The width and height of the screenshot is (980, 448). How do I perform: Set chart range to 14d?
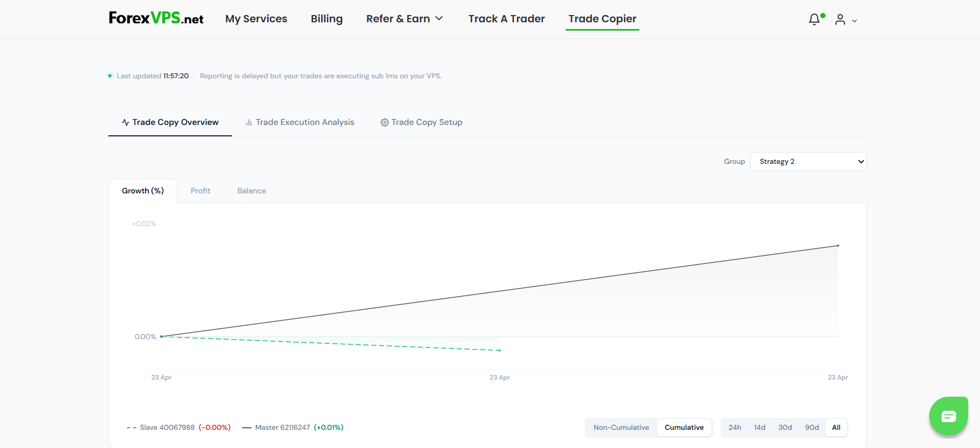(760, 427)
